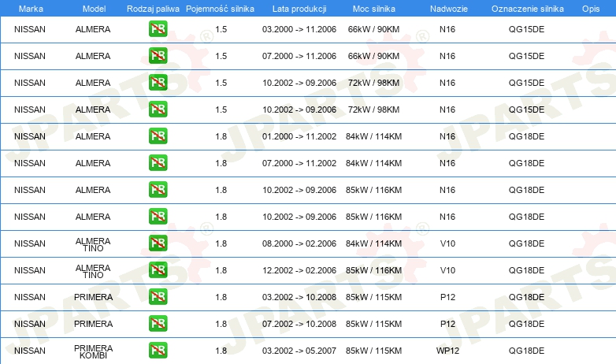
Task: Select the QG15DE cell in the first row
Action: [526, 29]
